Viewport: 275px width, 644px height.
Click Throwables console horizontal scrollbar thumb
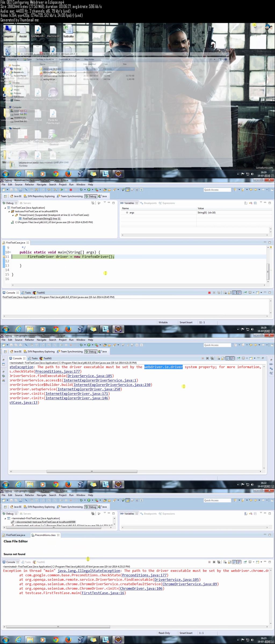tap(92, 472)
